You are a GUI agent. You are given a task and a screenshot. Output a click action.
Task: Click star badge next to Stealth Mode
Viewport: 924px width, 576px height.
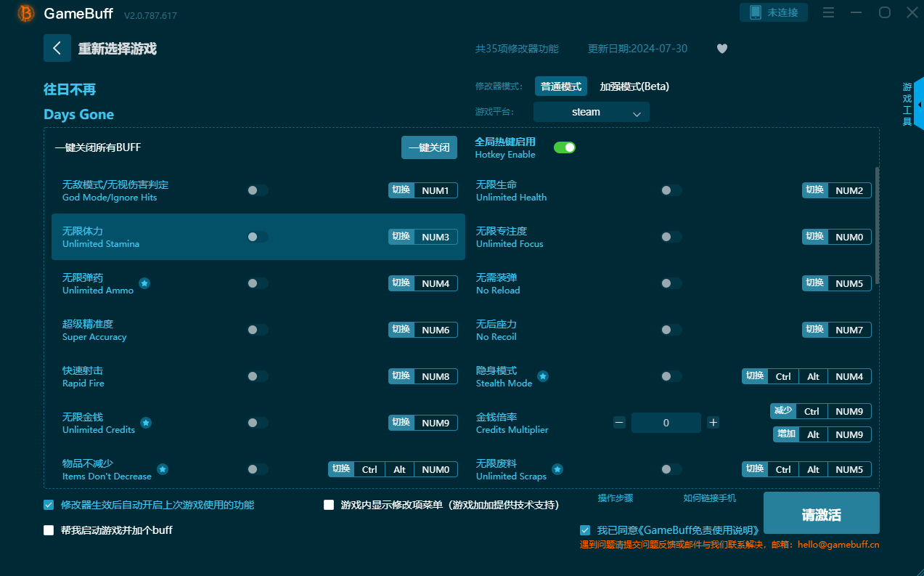tap(543, 376)
